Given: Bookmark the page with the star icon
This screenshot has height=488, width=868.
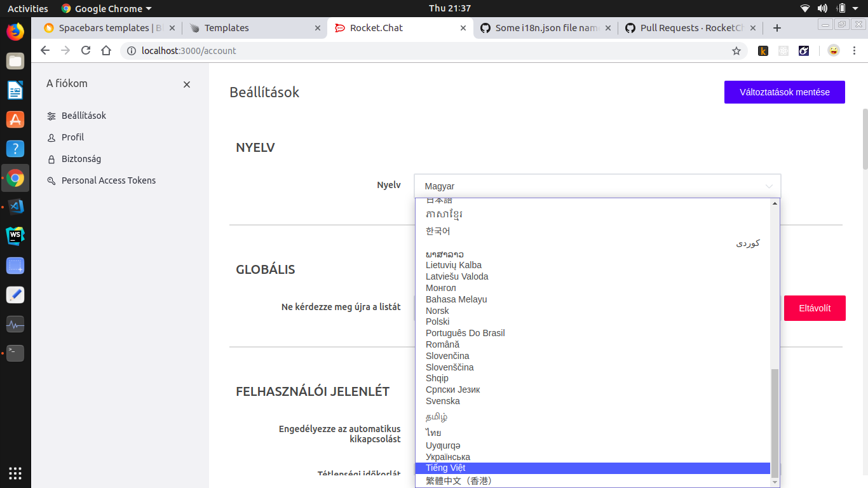Looking at the screenshot, I should (x=735, y=51).
